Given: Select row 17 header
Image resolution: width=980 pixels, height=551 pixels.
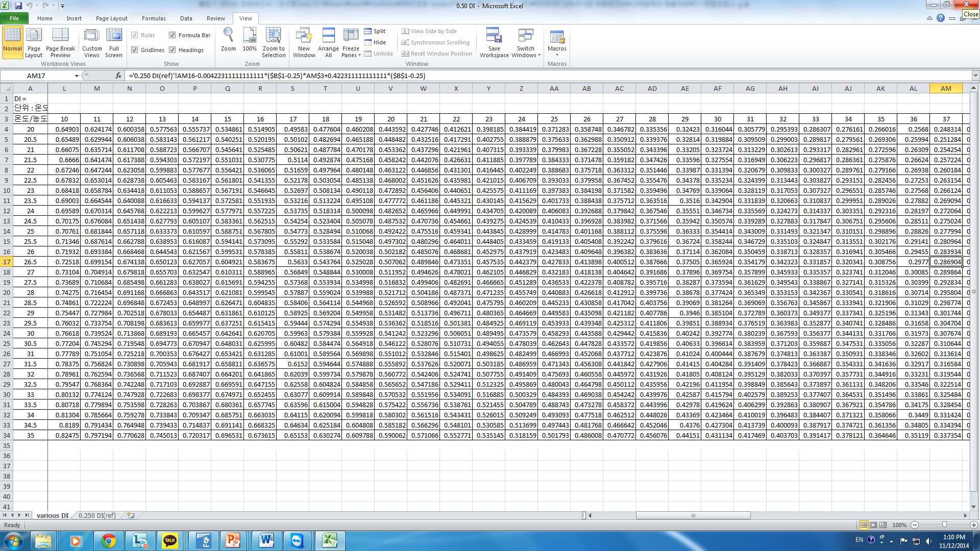Looking at the screenshot, I should (7, 262).
